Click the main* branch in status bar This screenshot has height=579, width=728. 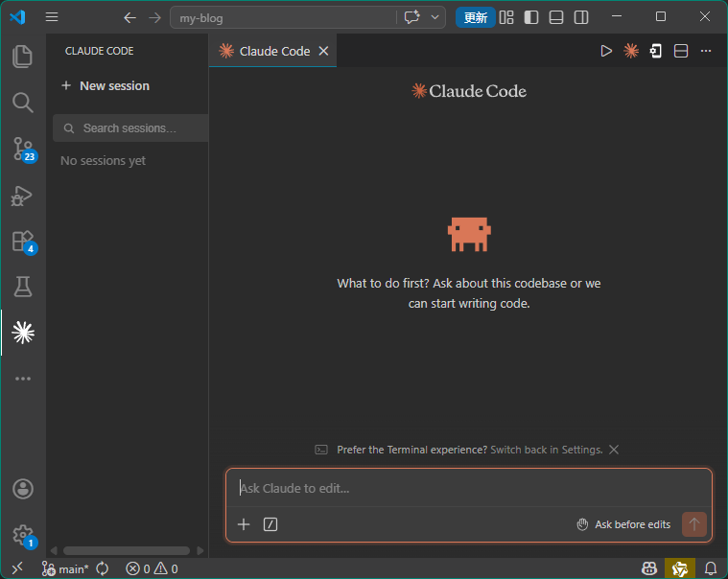click(64, 568)
